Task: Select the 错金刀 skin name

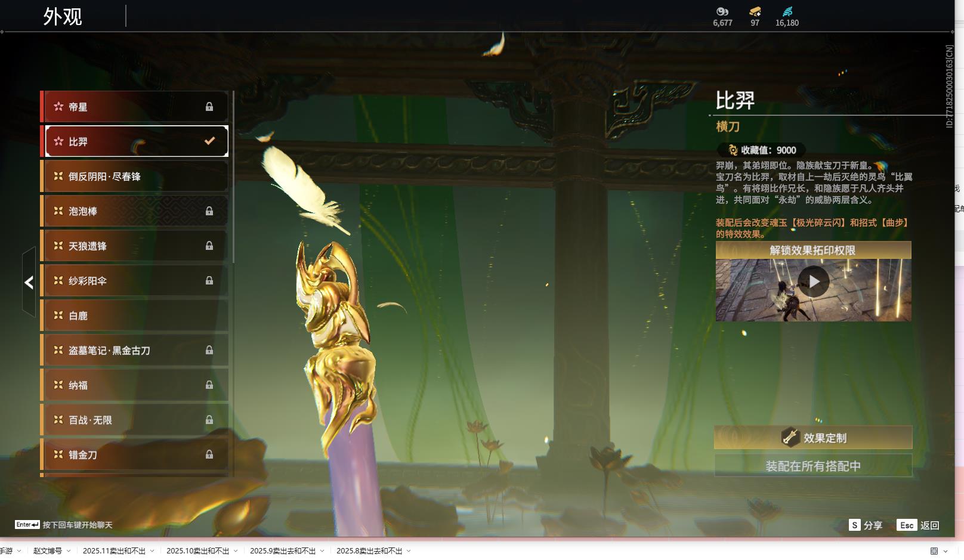Action: 83,454
